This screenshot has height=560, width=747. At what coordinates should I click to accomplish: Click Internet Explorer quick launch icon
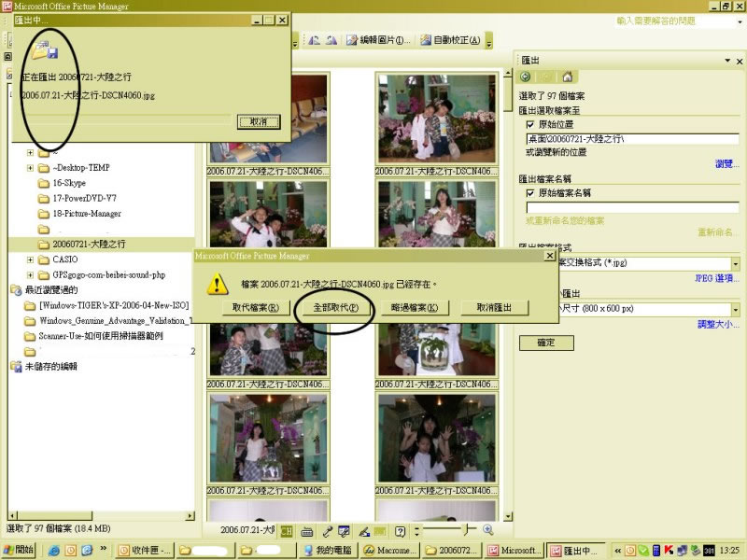click(54, 551)
